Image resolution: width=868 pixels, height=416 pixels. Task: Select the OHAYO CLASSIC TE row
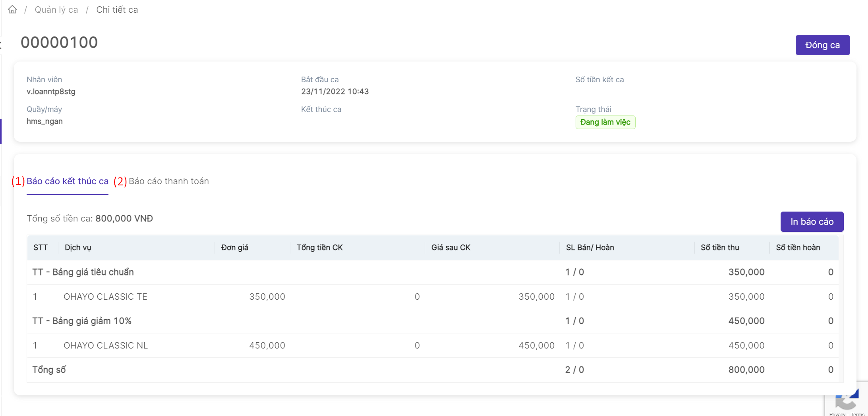tap(105, 297)
